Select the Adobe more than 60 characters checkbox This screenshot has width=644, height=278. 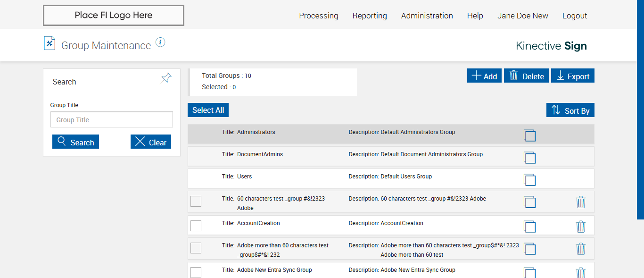(x=196, y=248)
